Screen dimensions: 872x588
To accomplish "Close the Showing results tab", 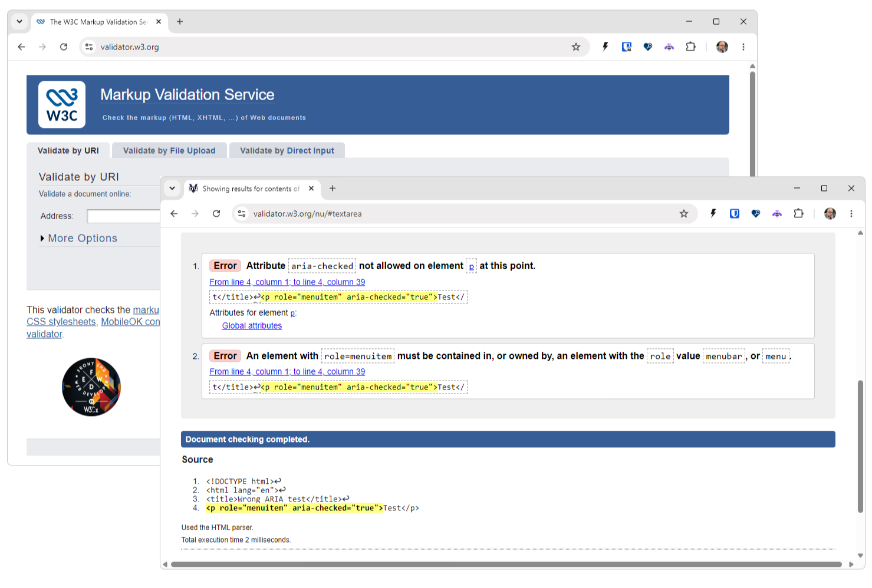I will point(311,189).
